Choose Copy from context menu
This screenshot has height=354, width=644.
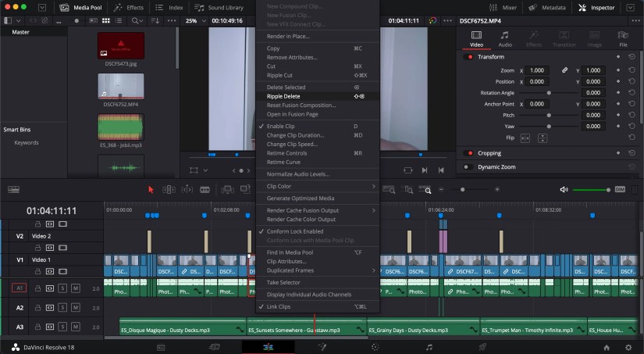coord(318,48)
